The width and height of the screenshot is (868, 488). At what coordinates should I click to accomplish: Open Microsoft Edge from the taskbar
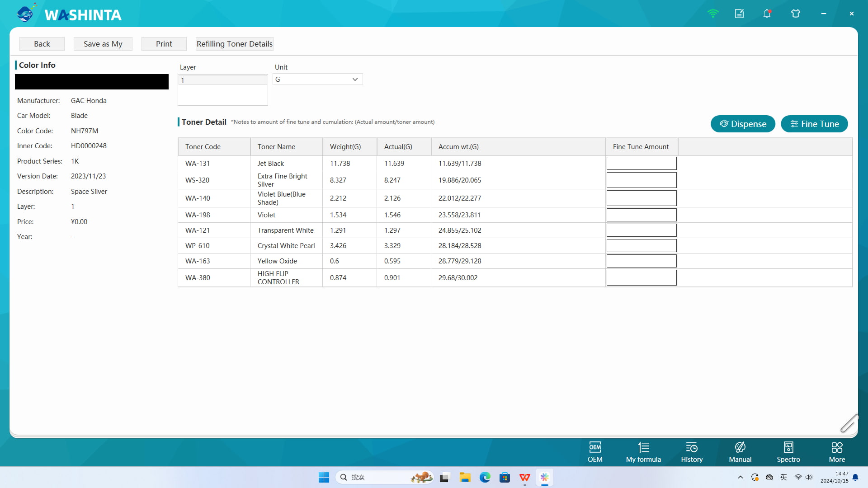(x=485, y=477)
